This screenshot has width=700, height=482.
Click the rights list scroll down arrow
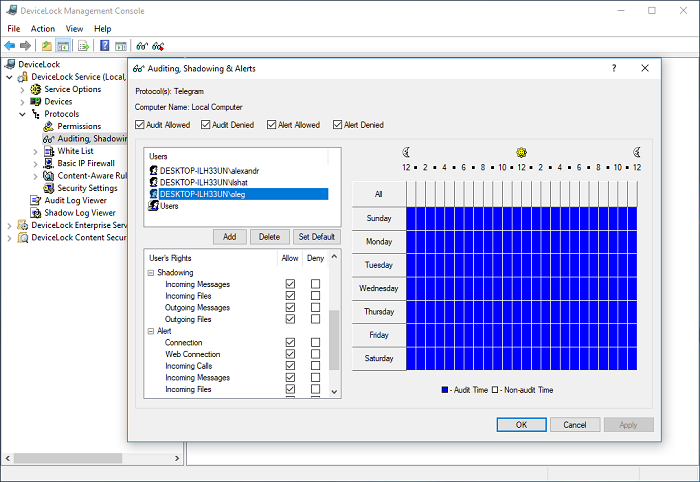[x=334, y=391]
